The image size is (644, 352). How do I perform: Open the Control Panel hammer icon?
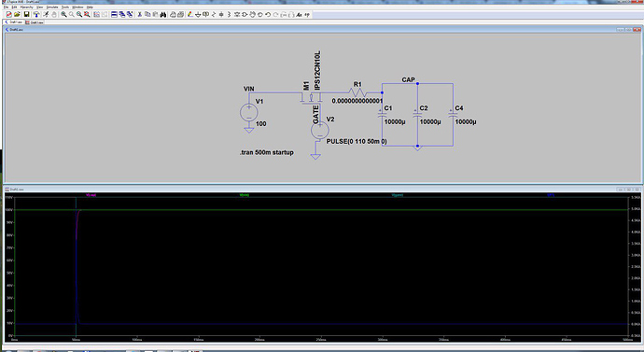(x=36, y=14)
